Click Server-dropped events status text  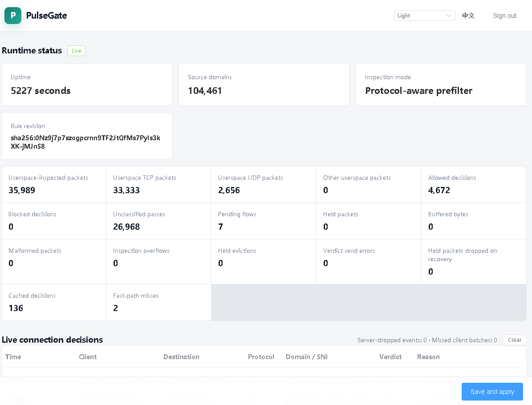point(392,340)
